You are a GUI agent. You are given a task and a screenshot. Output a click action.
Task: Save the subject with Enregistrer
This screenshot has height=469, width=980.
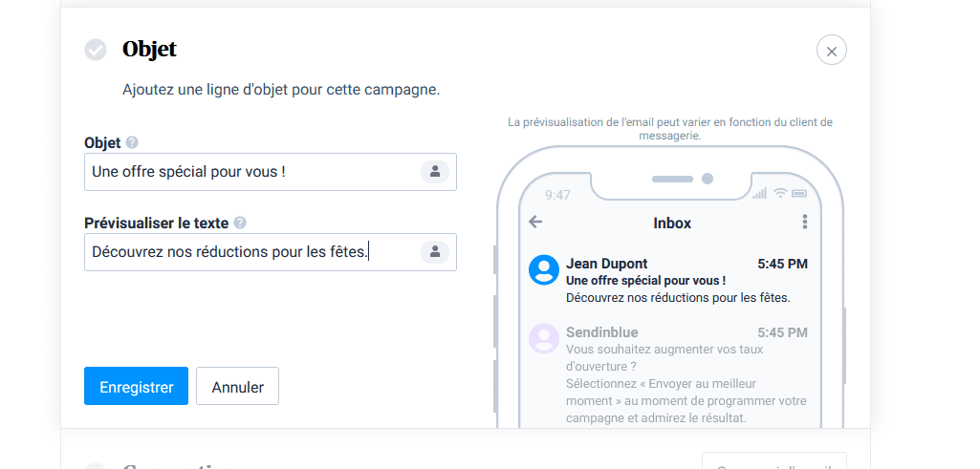pos(137,386)
